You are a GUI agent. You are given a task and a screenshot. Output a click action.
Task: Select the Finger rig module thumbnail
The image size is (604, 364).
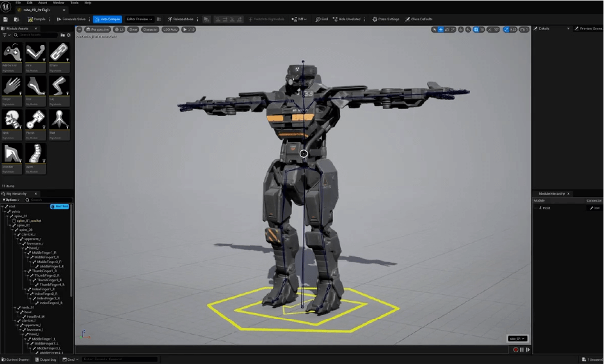[11, 87]
